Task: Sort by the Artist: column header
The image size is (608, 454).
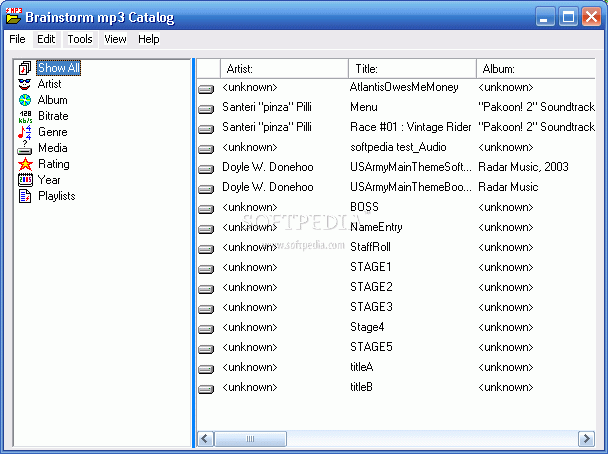Action: [x=284, y=69]
